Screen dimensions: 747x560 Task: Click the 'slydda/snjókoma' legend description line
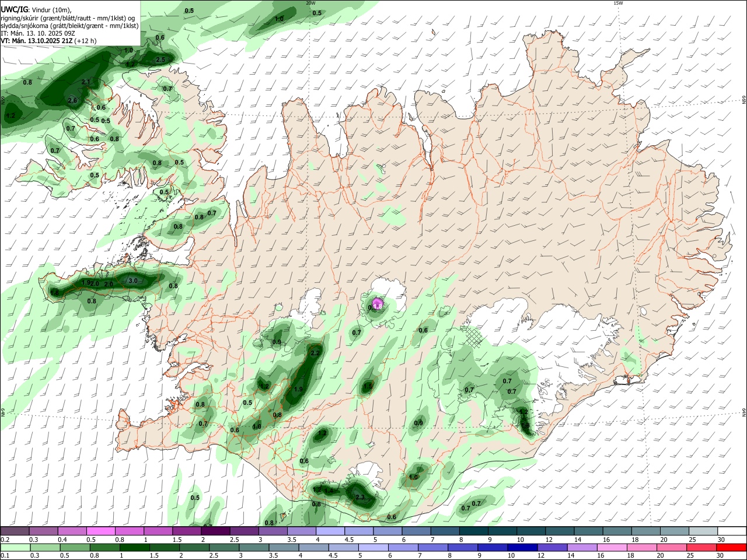[x=69, y=26]
